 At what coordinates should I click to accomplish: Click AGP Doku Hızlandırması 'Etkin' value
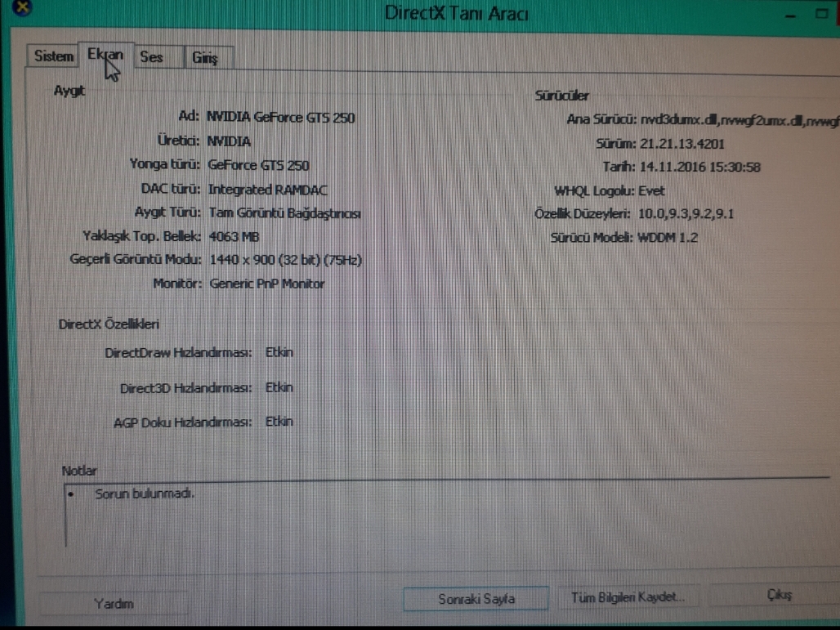(x=279, y=422)
